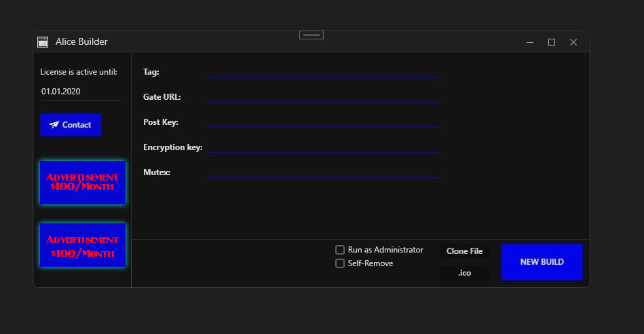This screenshot has height=334, width=644.
Task: Start a build with NEW BUILD
Action: (542, 262)
